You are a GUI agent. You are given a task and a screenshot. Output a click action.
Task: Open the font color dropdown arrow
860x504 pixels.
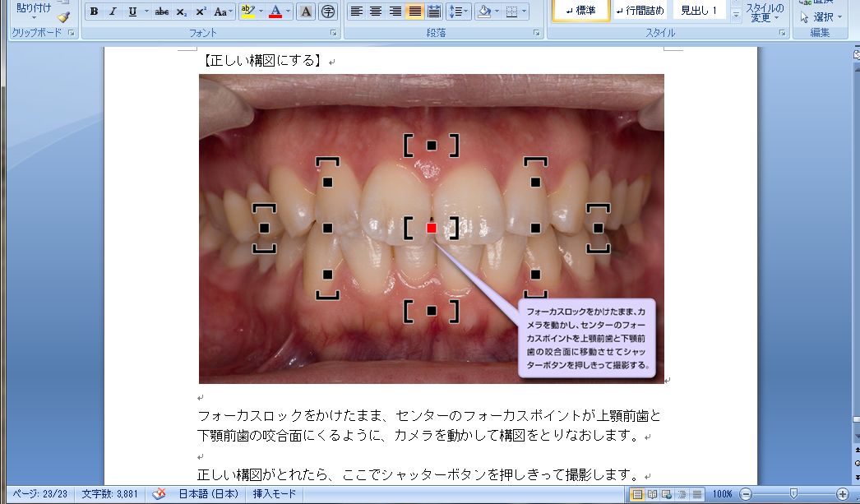(x=289, y=12)
